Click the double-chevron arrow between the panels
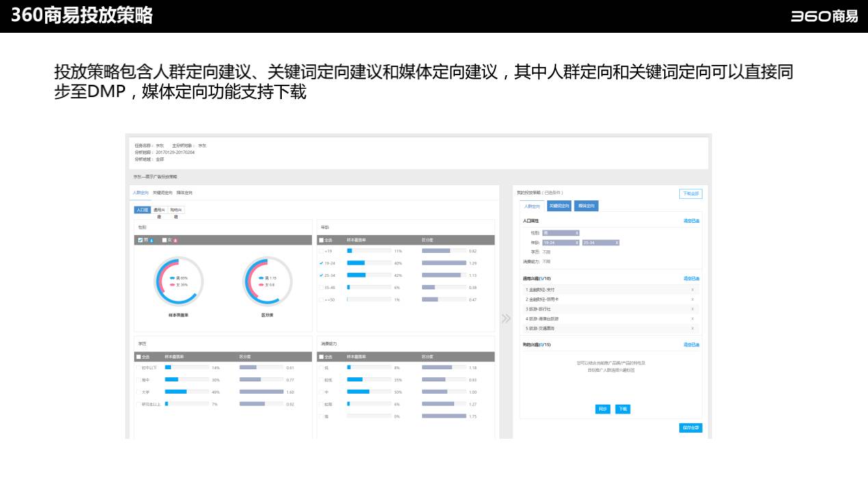Image resolution: width=868 pixels, height=486 pixels. [x=506, y=319]
